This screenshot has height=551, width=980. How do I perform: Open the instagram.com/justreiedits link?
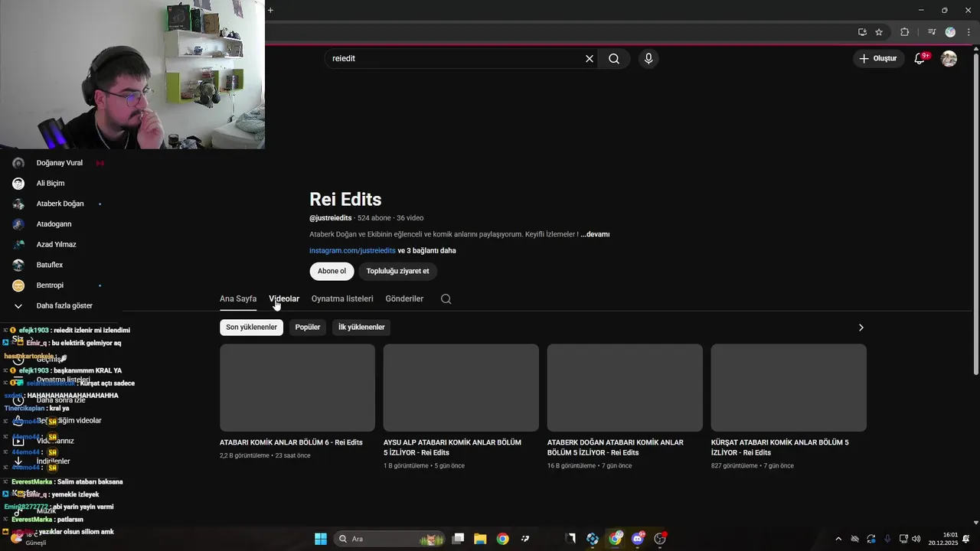pos(352,250)
